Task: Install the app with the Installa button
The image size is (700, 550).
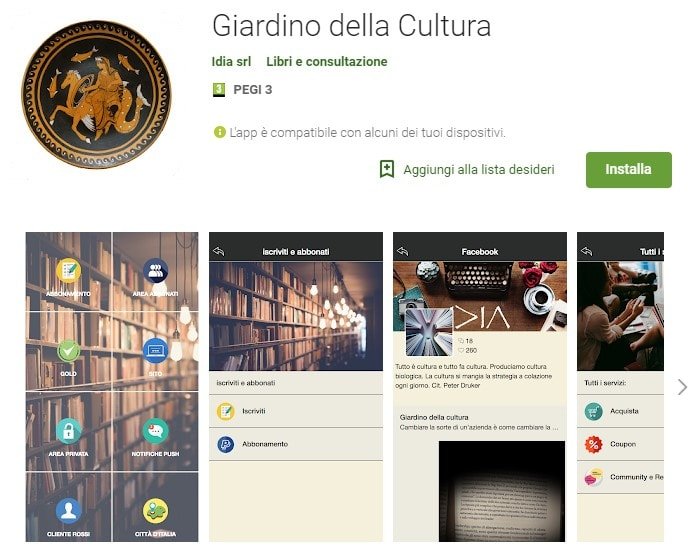Action: [629, 170]
